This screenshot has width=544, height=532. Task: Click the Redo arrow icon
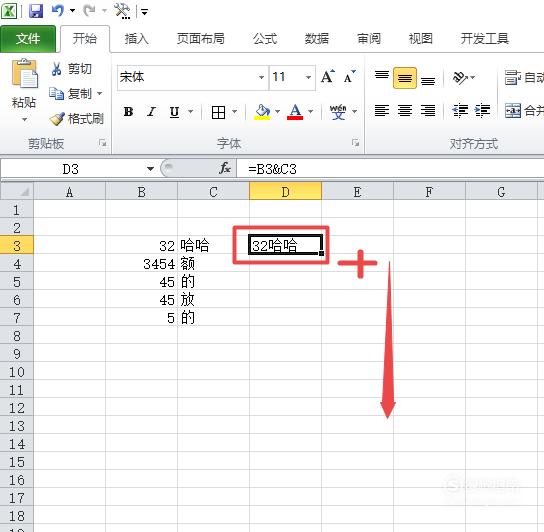[89, 11]
